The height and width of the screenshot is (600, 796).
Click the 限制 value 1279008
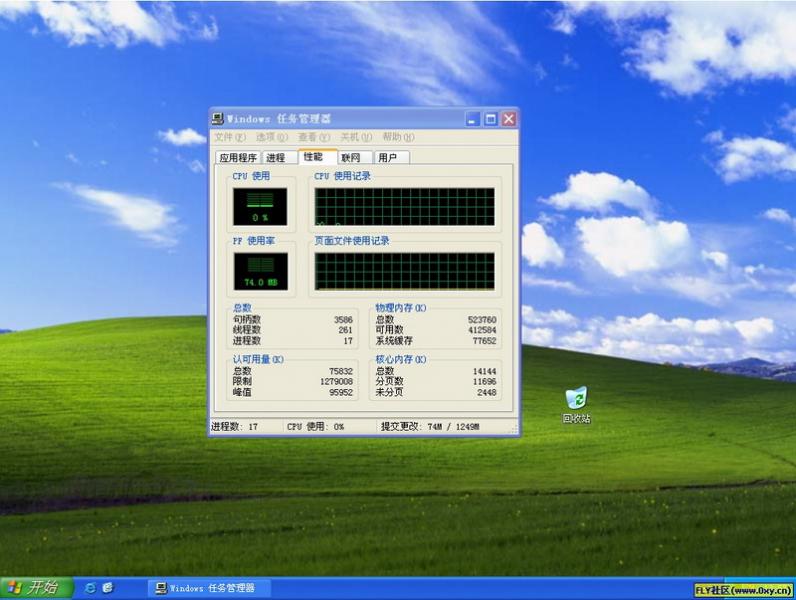336,381
